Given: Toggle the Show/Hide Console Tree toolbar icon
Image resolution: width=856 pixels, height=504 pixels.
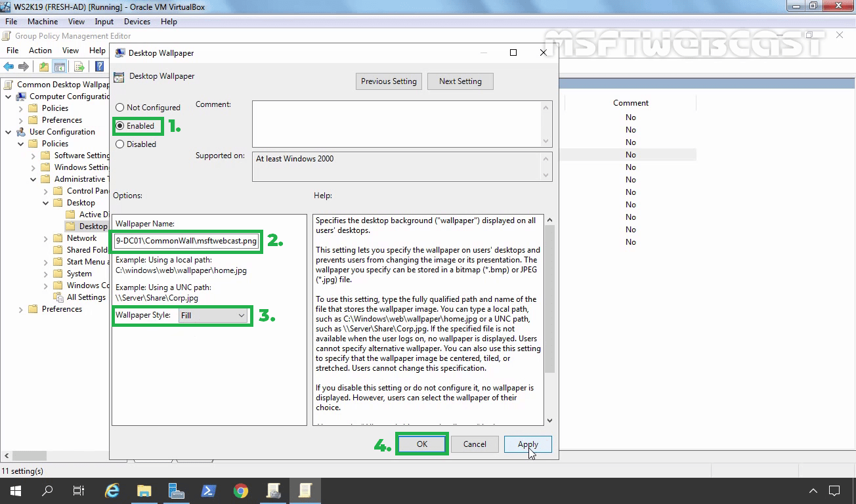Looking at the screenshot, I should coord(60,66).
